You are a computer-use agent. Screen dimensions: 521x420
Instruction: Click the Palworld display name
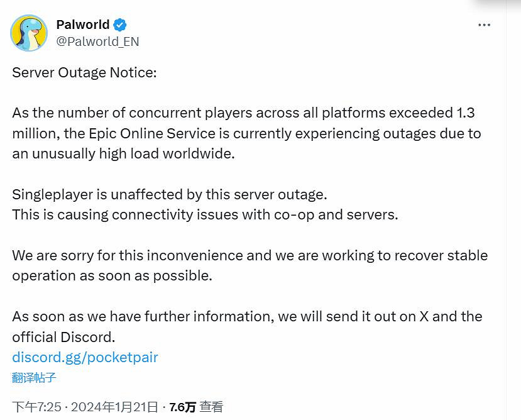click(x=83, y=25)
